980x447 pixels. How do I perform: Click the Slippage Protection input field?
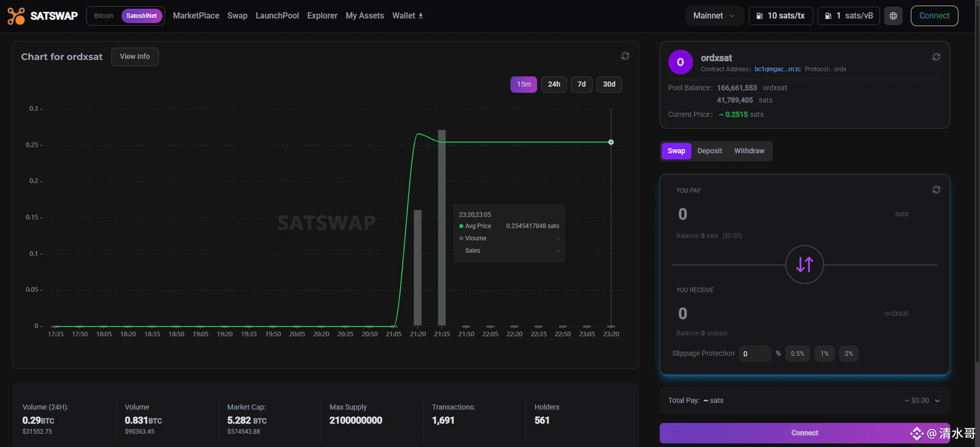[x=754, y=354]
